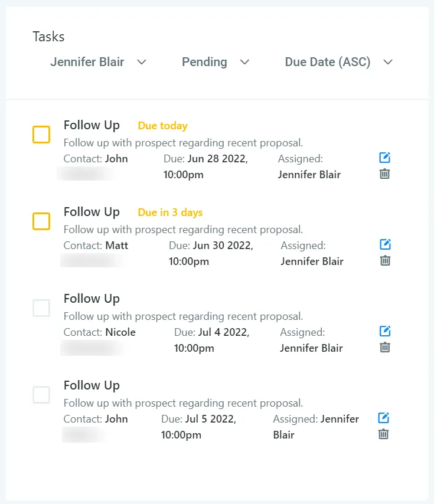
Task: Delete the Jul 5 Follow Up task
Action: pyautogui.click(x=384, y=434)
